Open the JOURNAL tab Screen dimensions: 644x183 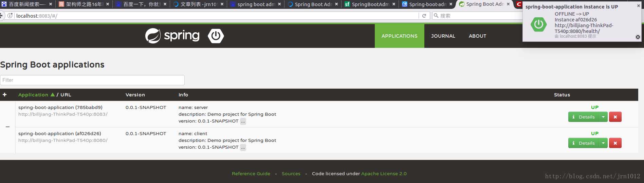[x=443, y=36]
